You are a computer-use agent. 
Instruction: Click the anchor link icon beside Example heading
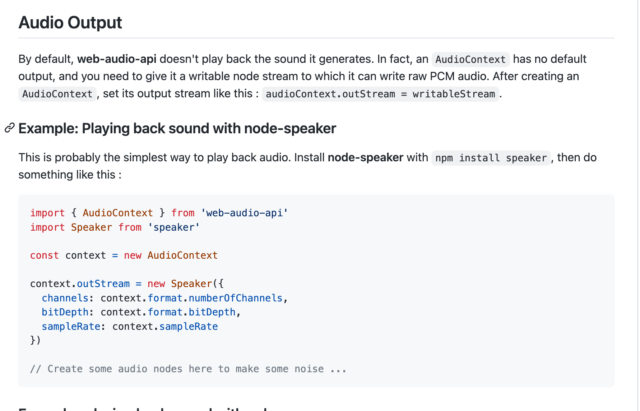[x=9, y=128]
